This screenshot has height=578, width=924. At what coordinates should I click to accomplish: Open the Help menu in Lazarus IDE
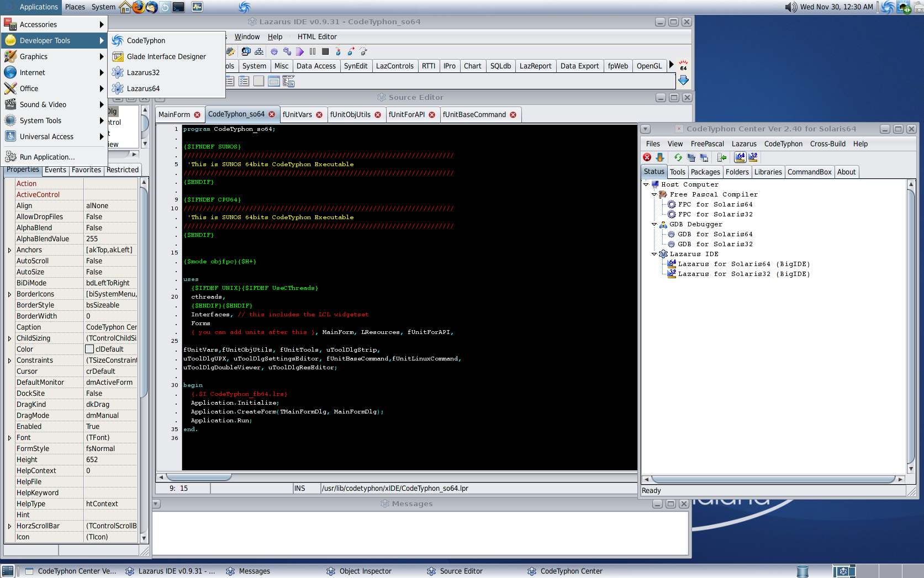click(275, 36)
